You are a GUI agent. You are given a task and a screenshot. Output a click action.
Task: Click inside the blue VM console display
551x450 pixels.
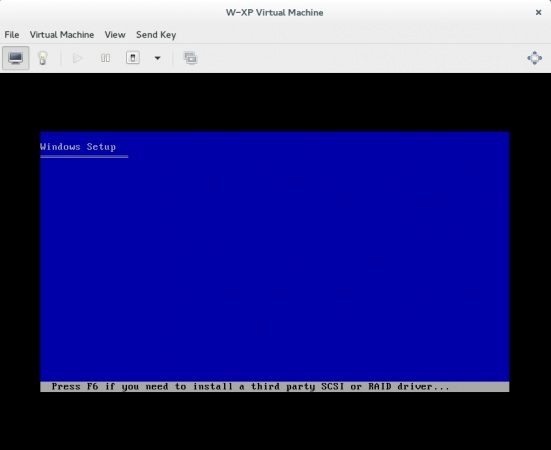coord(275,262)
